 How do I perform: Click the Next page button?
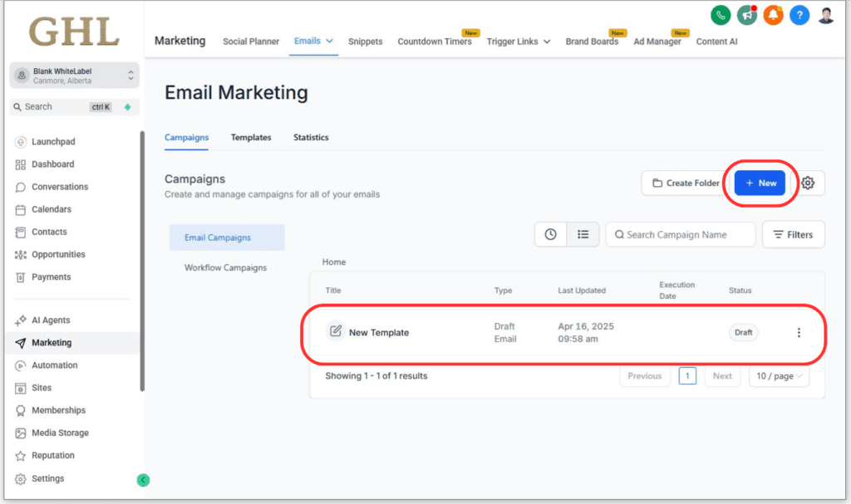pos(722,376)
